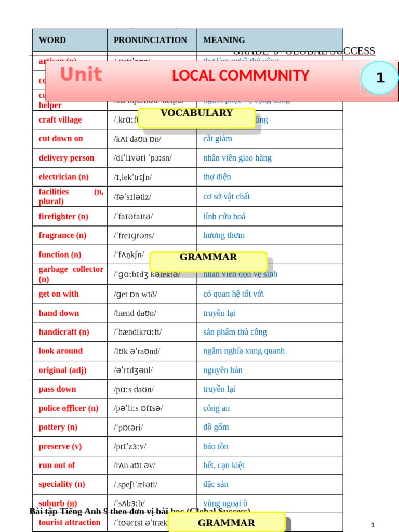Click the meaning 'sản phẩm thủ công'
The height and width of the screenshot is (532, 399).
pyautogui.click(x=235, y=332)
